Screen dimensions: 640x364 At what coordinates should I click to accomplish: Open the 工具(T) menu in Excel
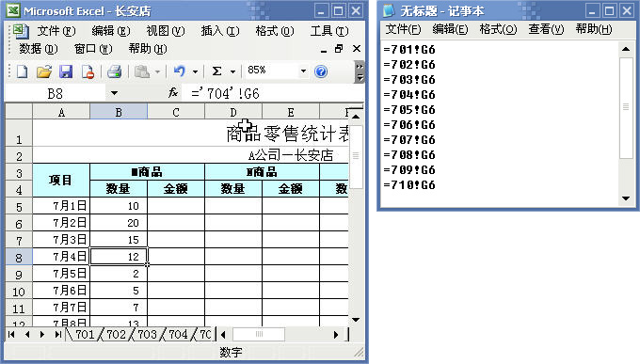[329, 31]
